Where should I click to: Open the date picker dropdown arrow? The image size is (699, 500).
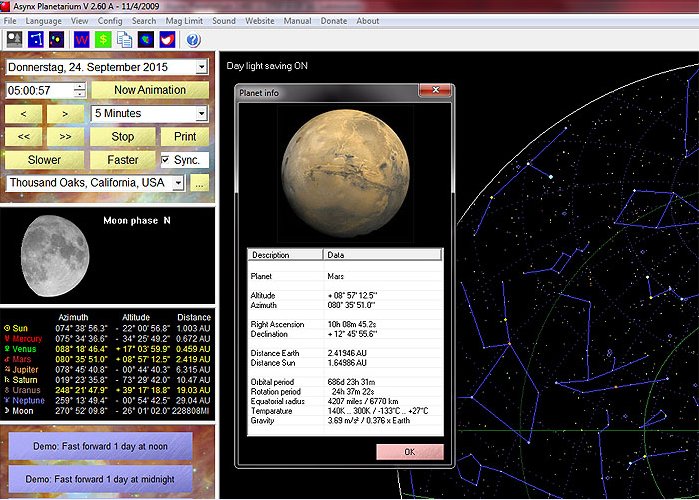201,67
